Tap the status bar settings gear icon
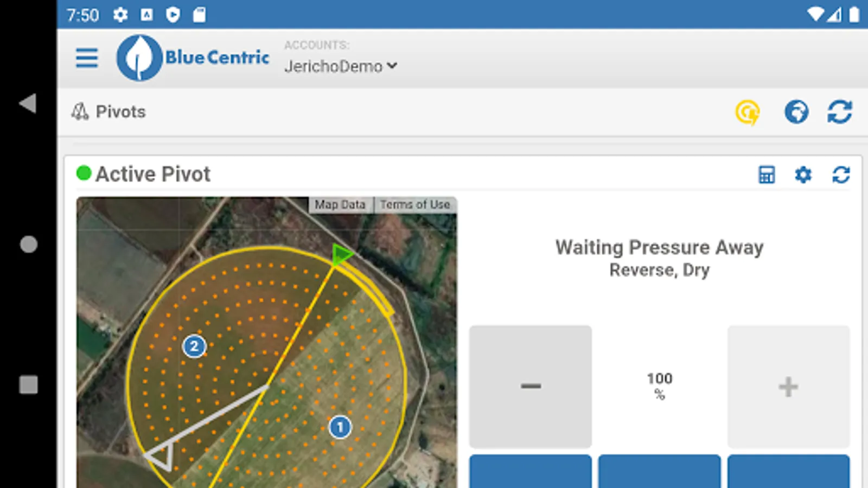868x488 pixels. 120,15
